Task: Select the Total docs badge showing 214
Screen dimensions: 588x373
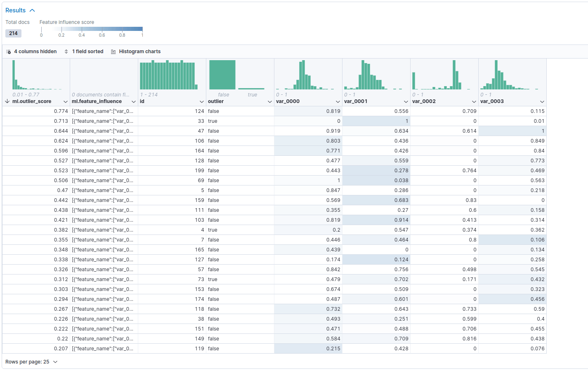Action: click(x=13, y=33)
